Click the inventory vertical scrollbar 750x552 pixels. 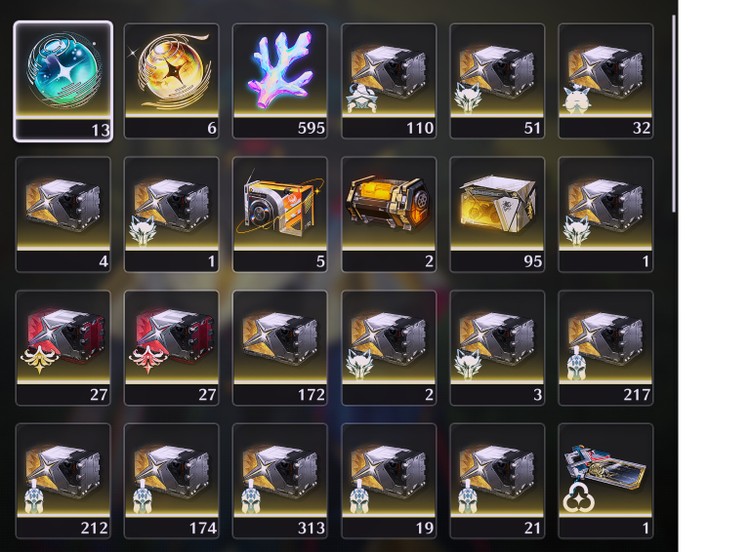coord(674,113)
